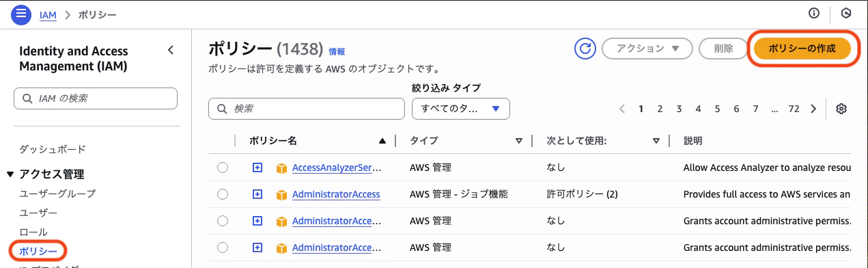Click the AccessAnalyzerSer... policy cube icon
The image size is (868, 268).
[x=281, y=167]
